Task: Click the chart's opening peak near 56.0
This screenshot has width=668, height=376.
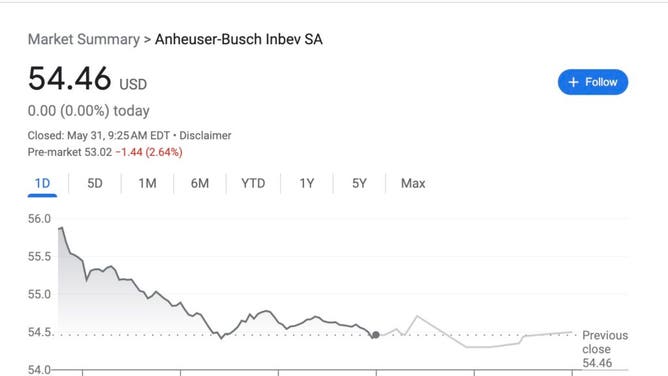Action: (61, 228)
